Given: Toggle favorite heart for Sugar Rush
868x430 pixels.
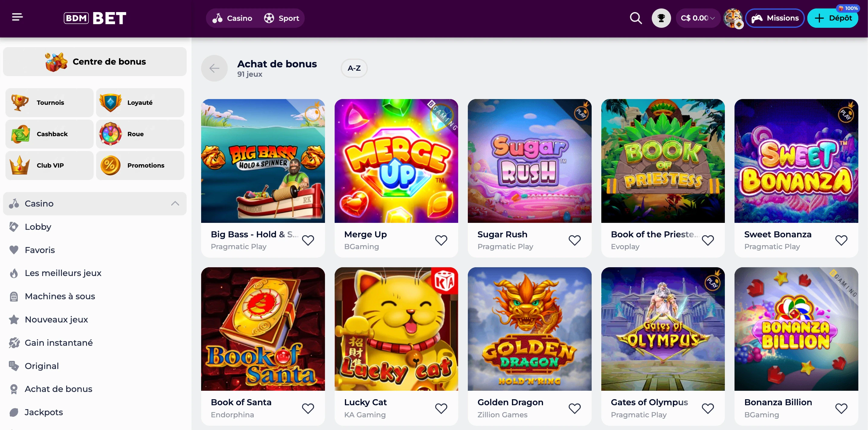Looking at the screenshot, I should click(x=574, y=240).
